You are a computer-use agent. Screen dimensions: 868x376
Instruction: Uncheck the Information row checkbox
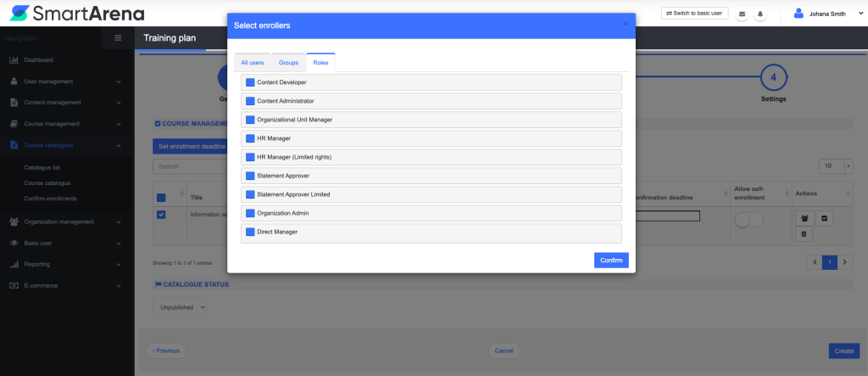tap(161, 216)
